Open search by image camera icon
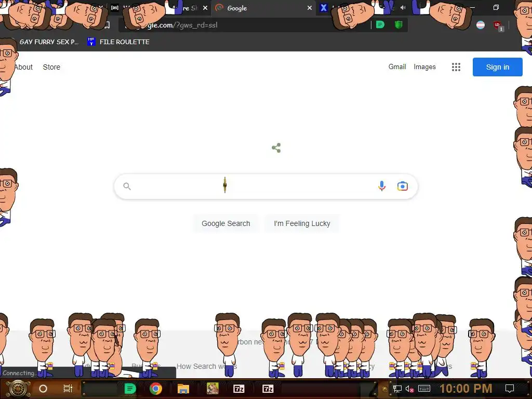The width and height of the screenshot is (532, 399). coord(403,187)
